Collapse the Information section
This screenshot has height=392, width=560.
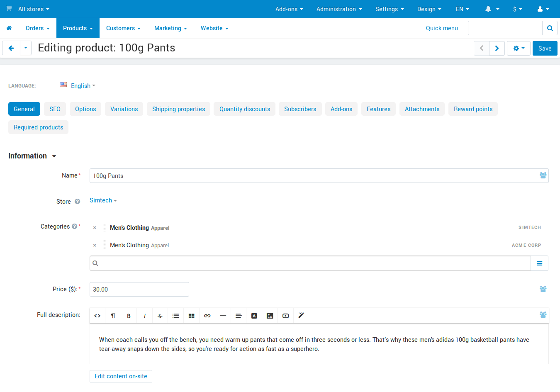coord(32,156)
